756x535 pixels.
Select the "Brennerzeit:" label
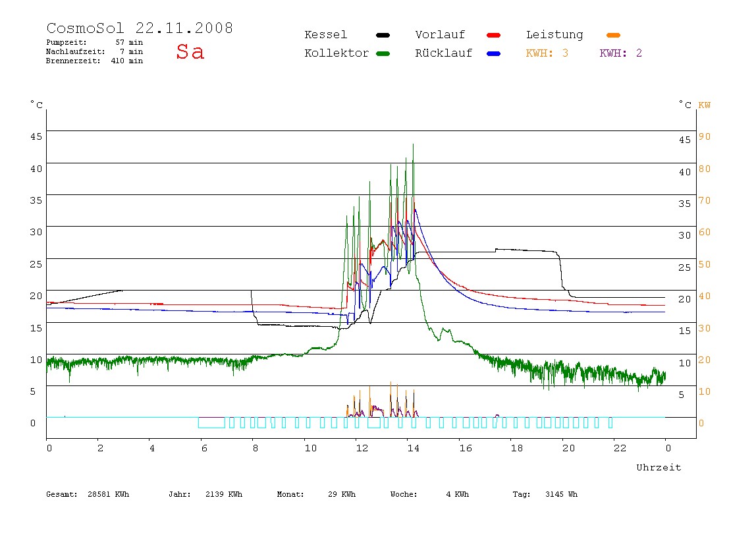[73, 61]
